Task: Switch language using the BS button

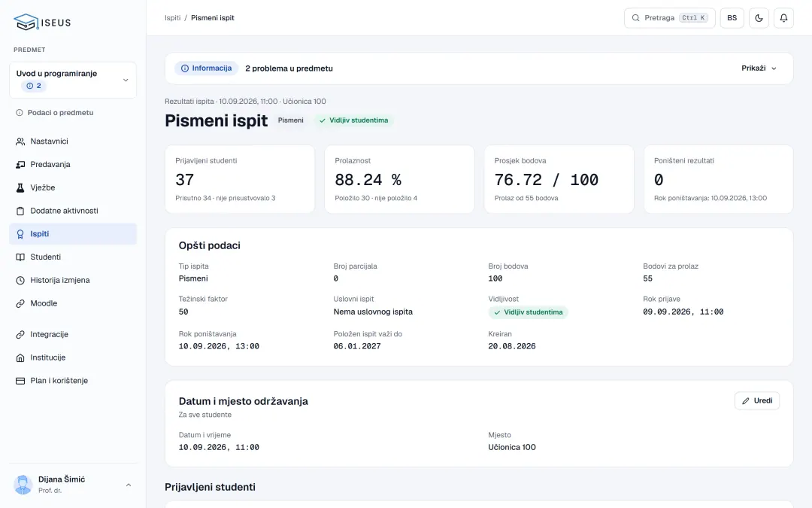Action: 732,18
